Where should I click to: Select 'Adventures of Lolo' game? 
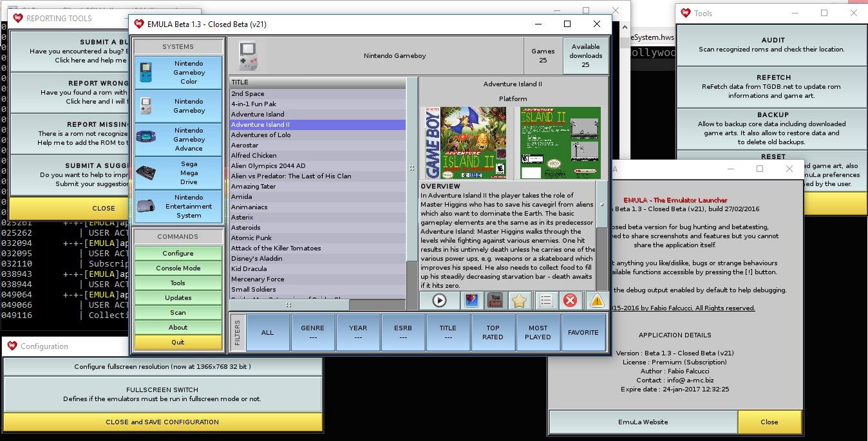point(318,135)
